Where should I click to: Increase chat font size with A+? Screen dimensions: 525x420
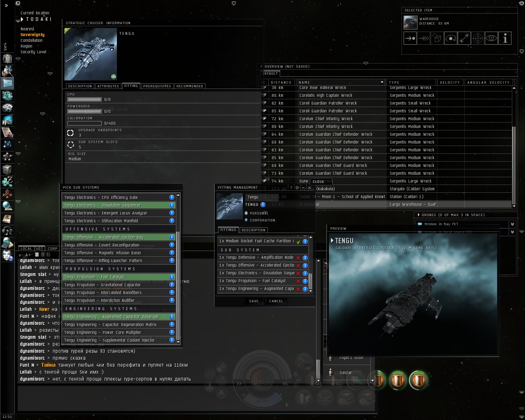[28, 255]
